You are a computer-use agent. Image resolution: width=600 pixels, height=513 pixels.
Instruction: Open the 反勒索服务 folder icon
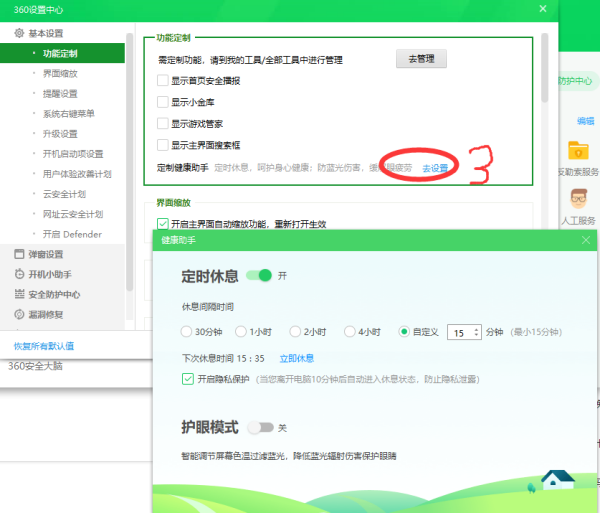[x=578, y=151]
